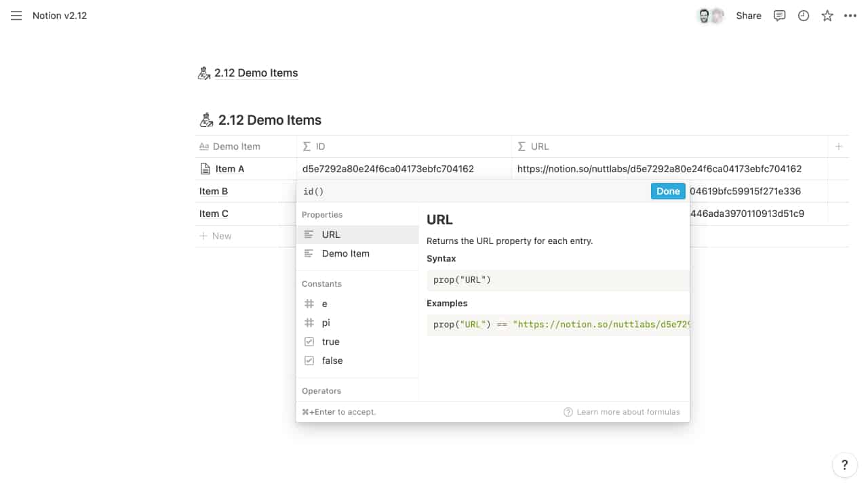
Task: Click the hash icon beside constant pi
Action: [309, 323]
